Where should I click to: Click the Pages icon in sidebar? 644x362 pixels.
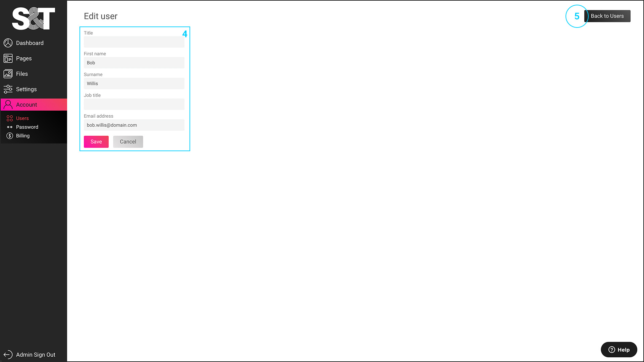click(8, 58)
